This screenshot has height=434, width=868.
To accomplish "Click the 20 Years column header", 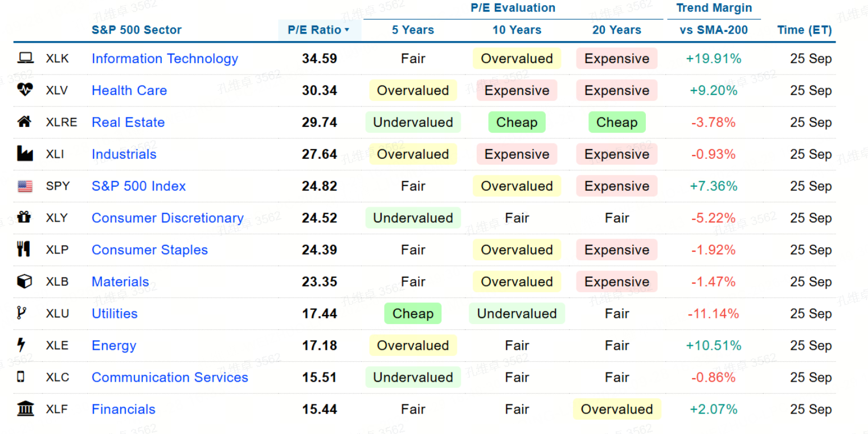I will 617,30.
